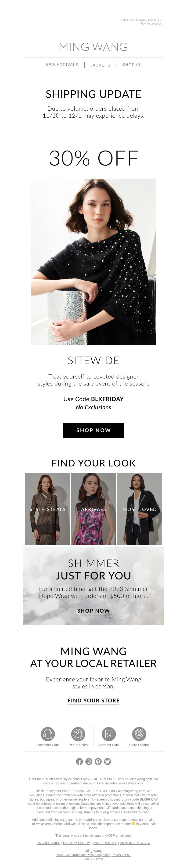Click the Twitter bird icon

[108, 762]
